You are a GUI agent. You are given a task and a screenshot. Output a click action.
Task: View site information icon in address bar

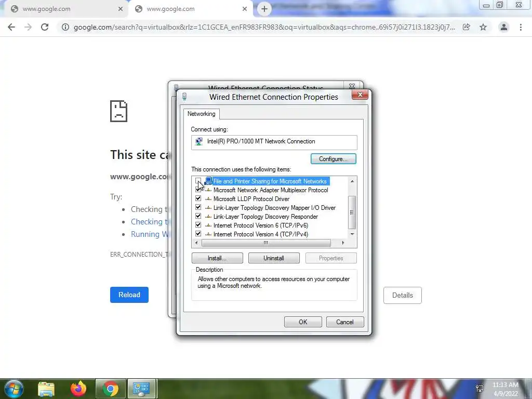point(65,27)
